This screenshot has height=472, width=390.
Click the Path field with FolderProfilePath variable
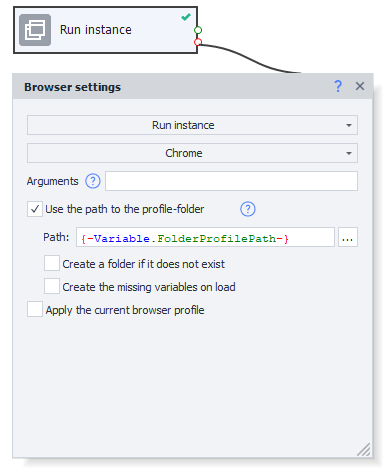point(205,237)
